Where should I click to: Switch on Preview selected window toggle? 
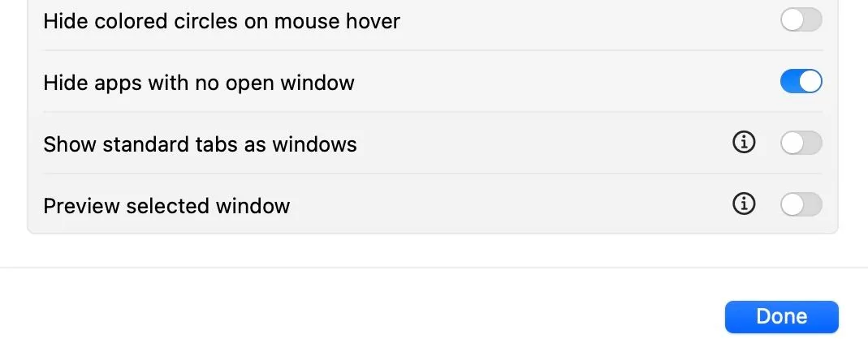click(x=801, y=205)
